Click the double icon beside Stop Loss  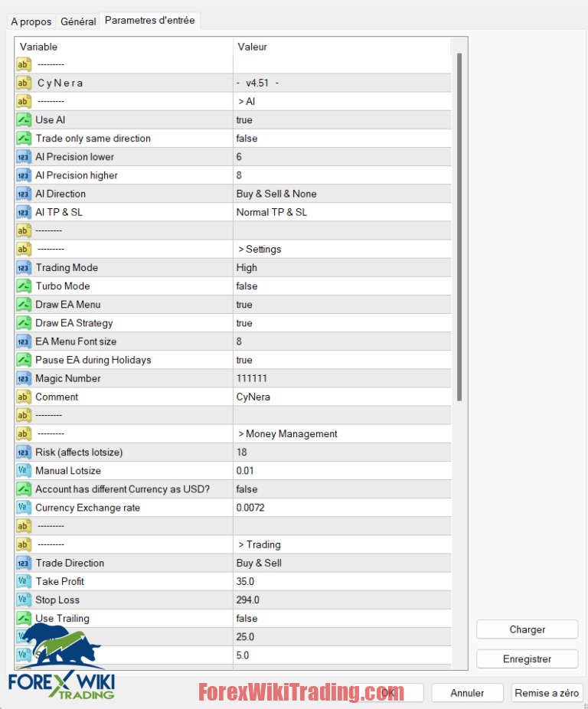(24, 600)
